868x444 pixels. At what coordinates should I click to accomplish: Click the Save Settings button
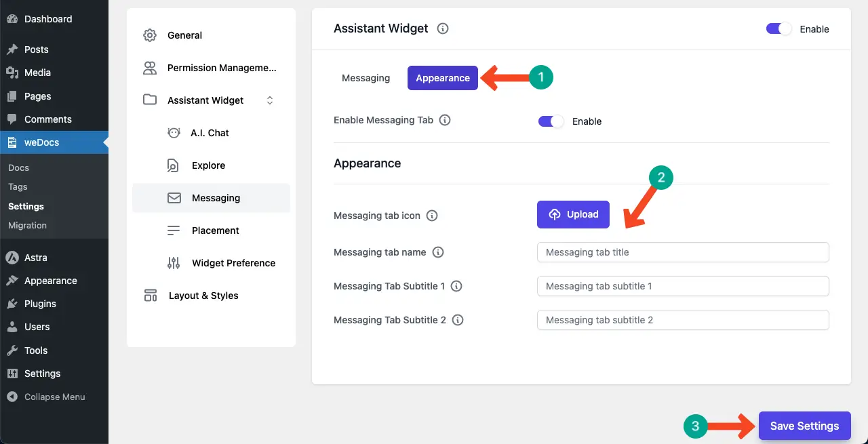pos(804,426)
